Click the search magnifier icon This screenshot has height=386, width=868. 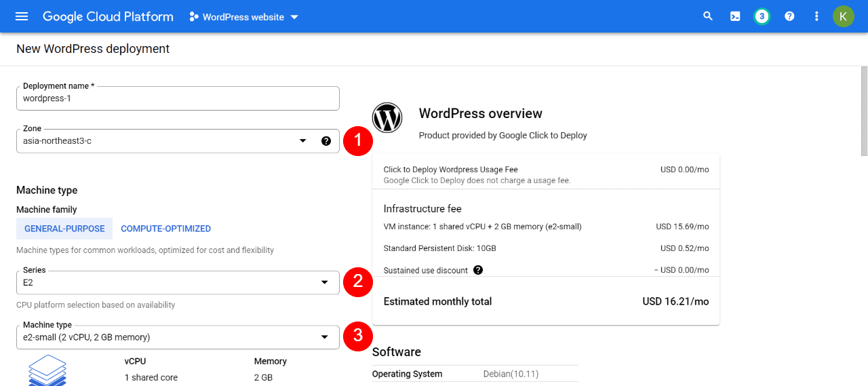(x=708, y=16)
